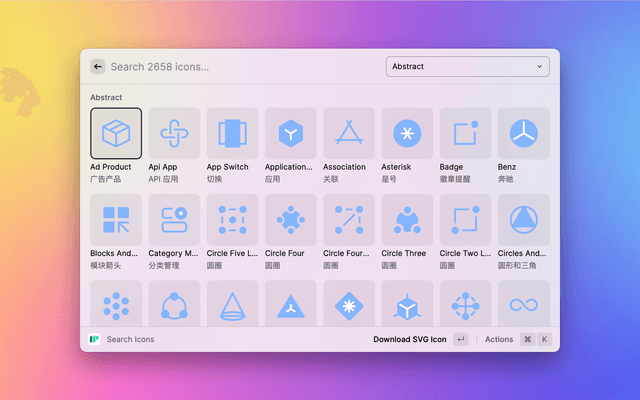Select the Blocks And Arrows icon
The width and height of the screenshot is (640, 400).
[116, 220]
